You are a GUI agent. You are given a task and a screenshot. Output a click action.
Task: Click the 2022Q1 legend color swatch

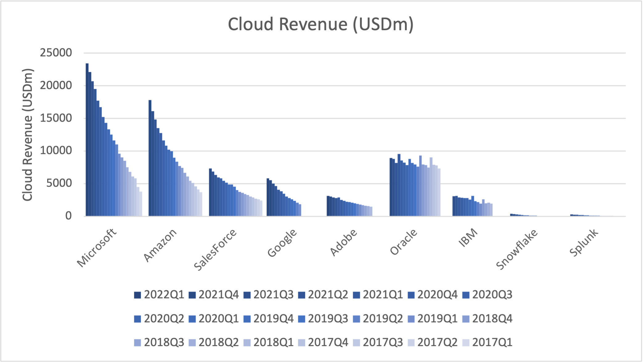point(137,295)
